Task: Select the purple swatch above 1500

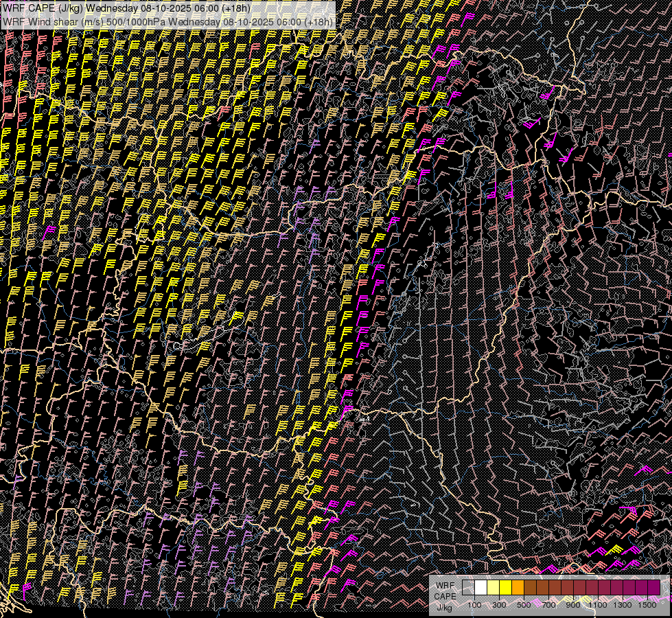Action: [x=653, y=587]
